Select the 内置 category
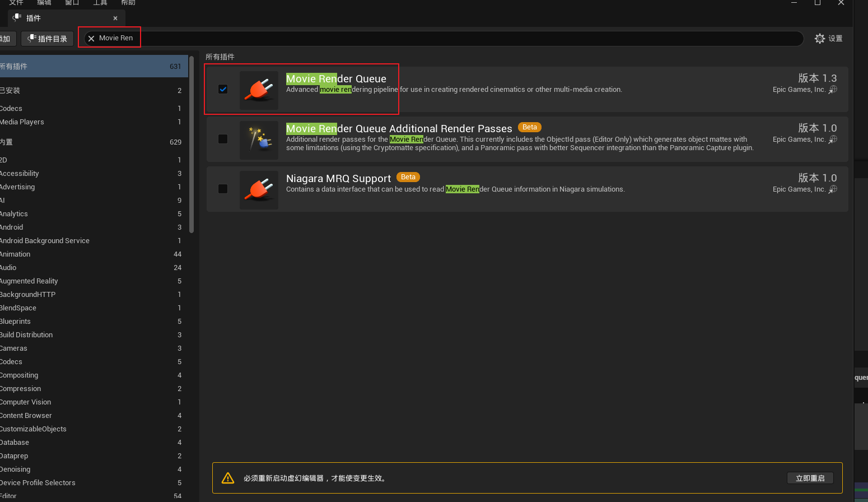This screenshot has height=502, width=868. pyautogui.click(x=94, y=142)
